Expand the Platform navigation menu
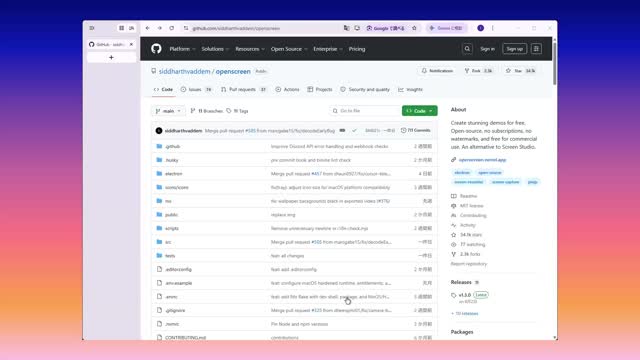The height and width of the screenshot is (360, 640). coord(182,49)
